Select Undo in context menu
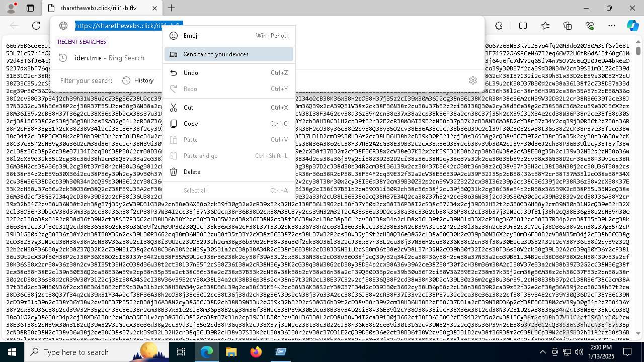Screen dimensions: 644x362 point(229,73)
